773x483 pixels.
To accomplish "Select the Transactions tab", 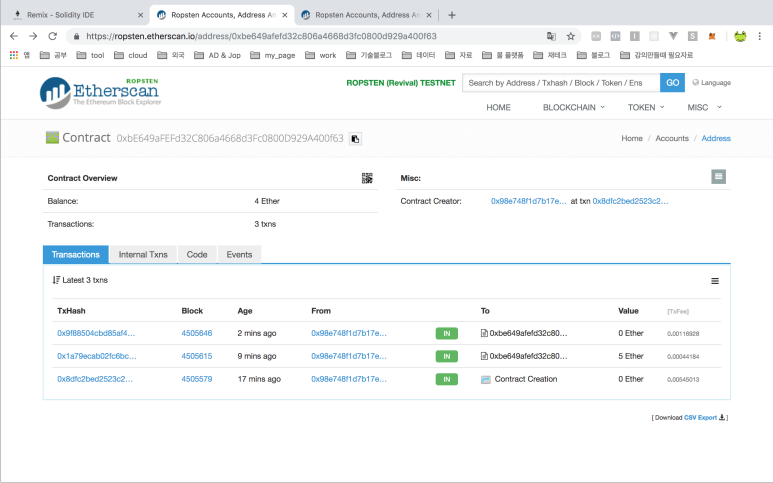I will coord(75,254).
